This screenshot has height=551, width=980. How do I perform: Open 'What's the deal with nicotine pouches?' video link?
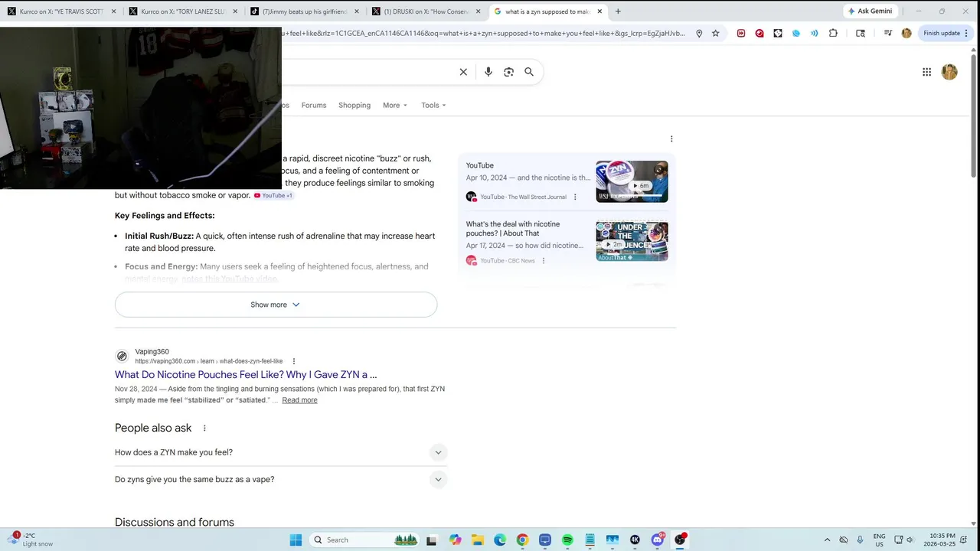(513, 229)
